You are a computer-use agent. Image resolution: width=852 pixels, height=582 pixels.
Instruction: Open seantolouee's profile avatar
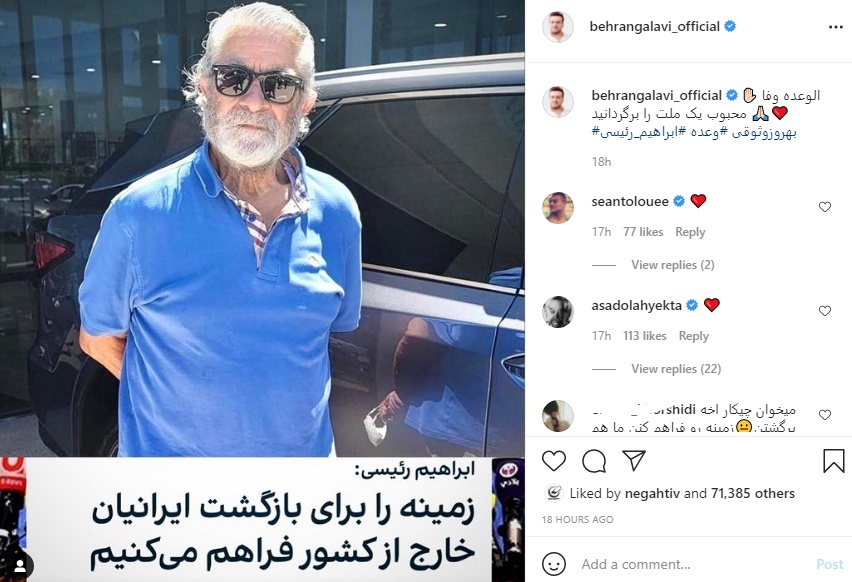pos(558,208)
